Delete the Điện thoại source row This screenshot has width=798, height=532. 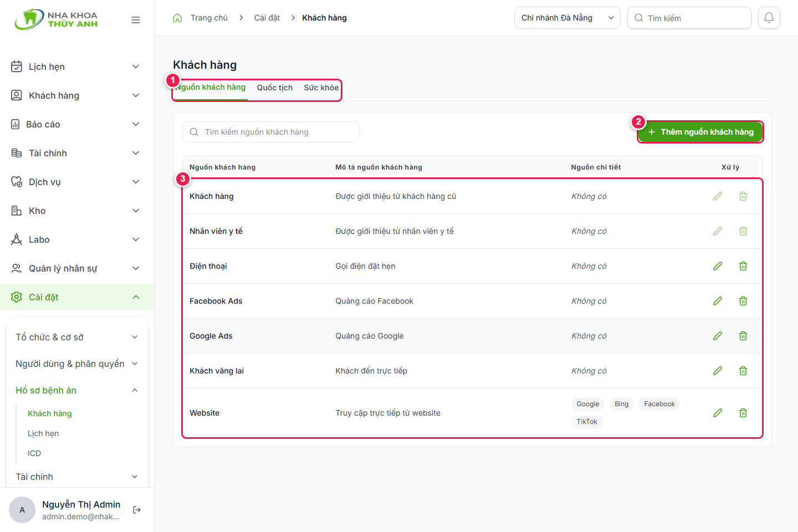[x=743, y=266]
